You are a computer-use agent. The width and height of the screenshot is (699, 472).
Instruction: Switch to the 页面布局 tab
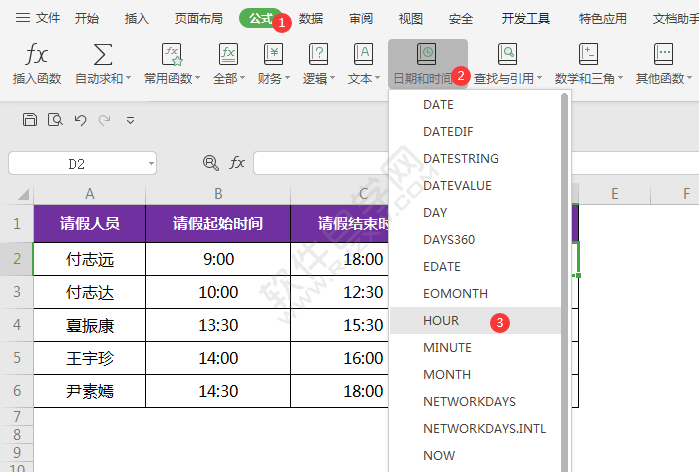pos(198,18)
